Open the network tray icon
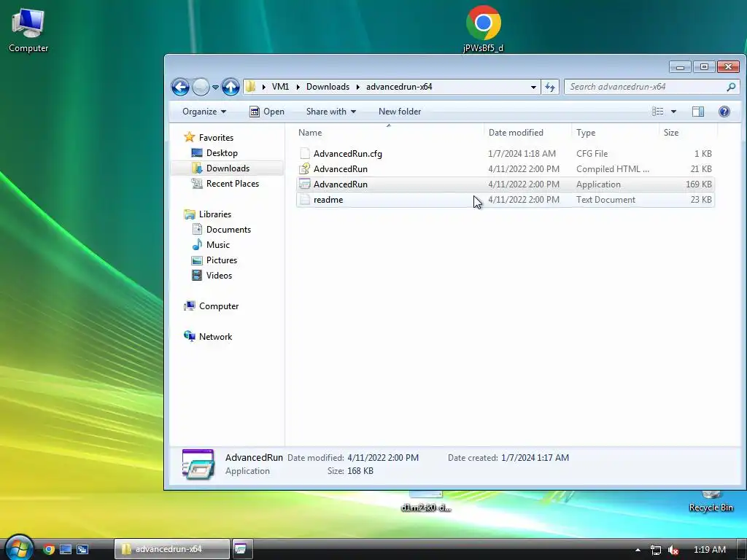This screenshot has height=560, width=747. [656, 550]
